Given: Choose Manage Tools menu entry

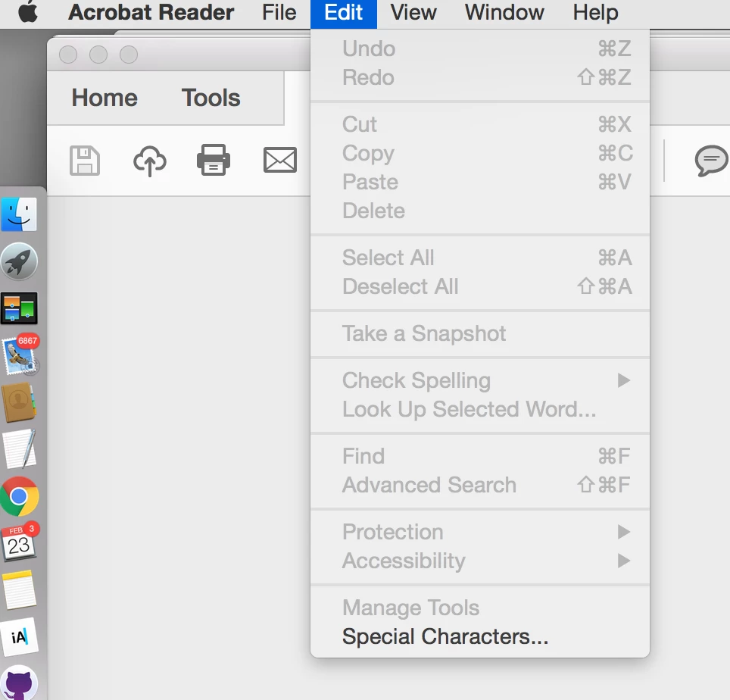Looking at the screenshot, I should tap(480, 608).
